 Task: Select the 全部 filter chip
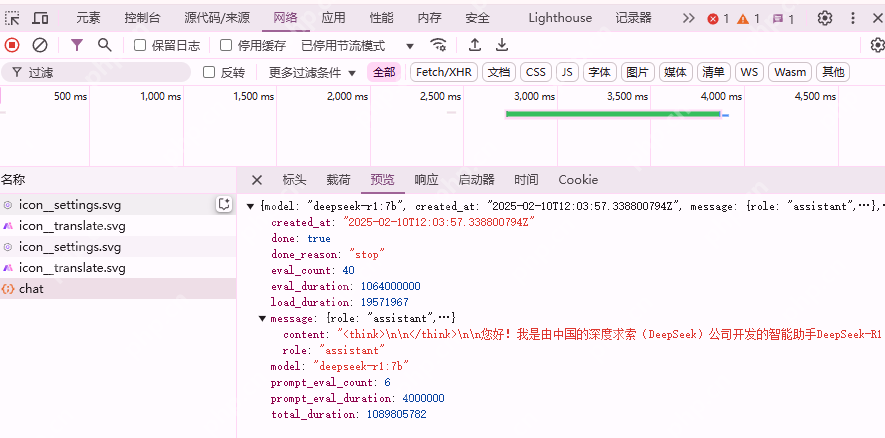(384, 72)
